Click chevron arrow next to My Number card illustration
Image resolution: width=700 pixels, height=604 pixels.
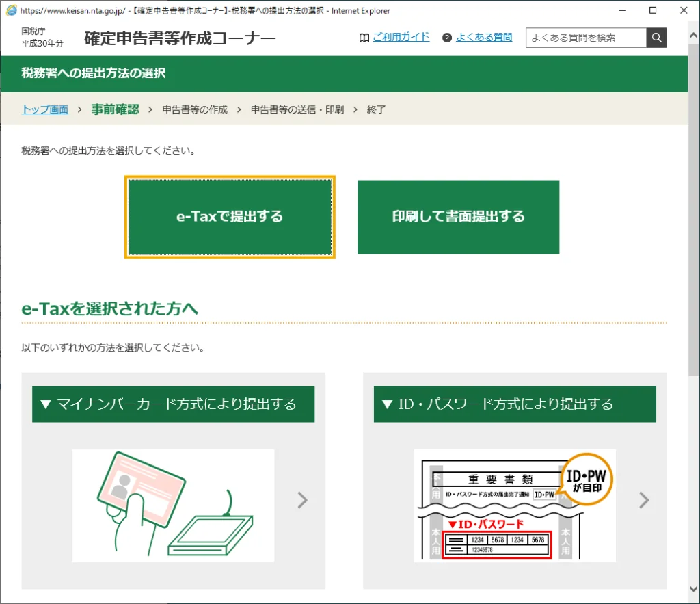[x=303, y=500]
